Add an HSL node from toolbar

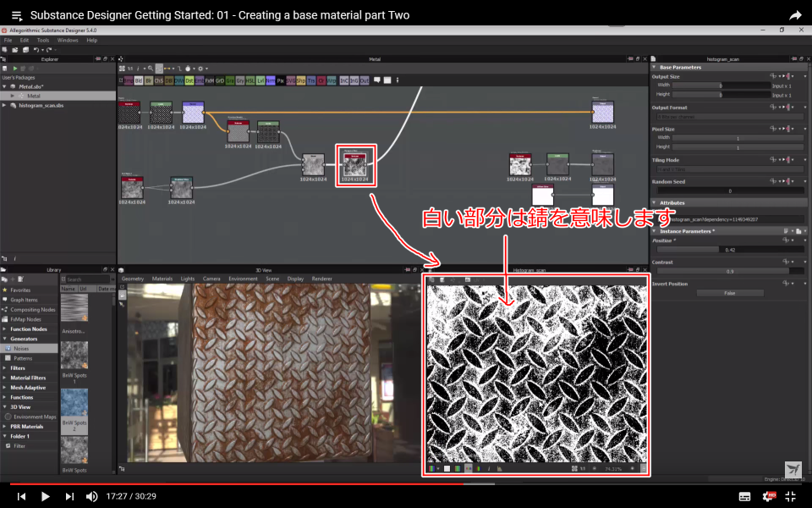click(x=250, y=81)
